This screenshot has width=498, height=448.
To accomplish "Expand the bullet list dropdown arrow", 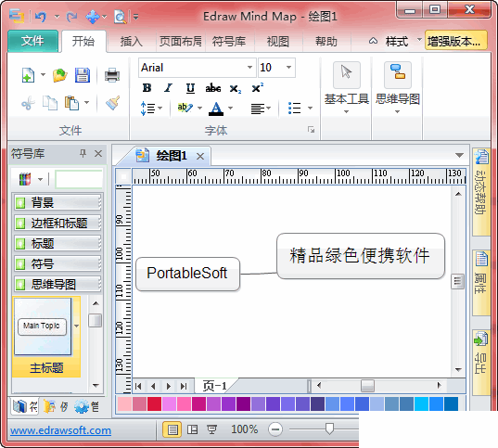I will (x=310, y=109).
